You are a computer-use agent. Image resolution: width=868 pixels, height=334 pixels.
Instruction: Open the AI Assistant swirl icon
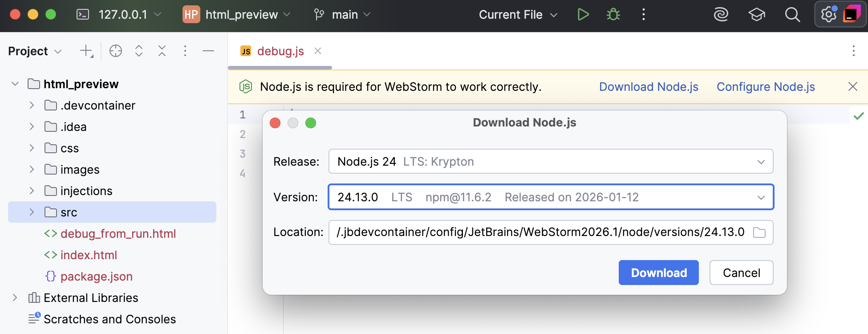(721, 15)
